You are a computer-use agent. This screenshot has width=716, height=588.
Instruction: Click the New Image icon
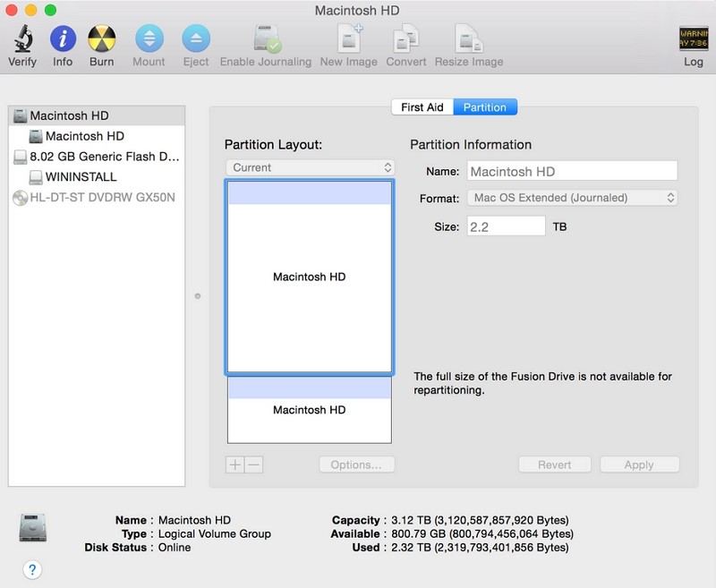(349, 38)
